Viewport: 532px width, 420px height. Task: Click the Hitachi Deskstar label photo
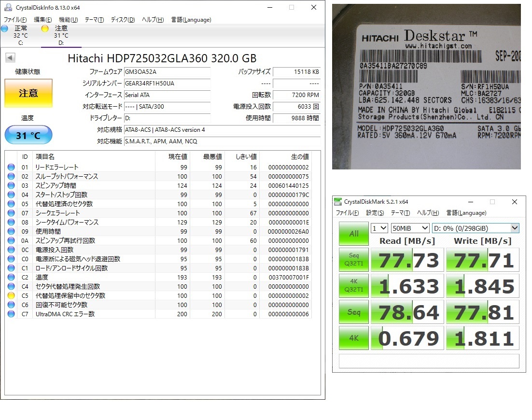(x=426, y=86)
